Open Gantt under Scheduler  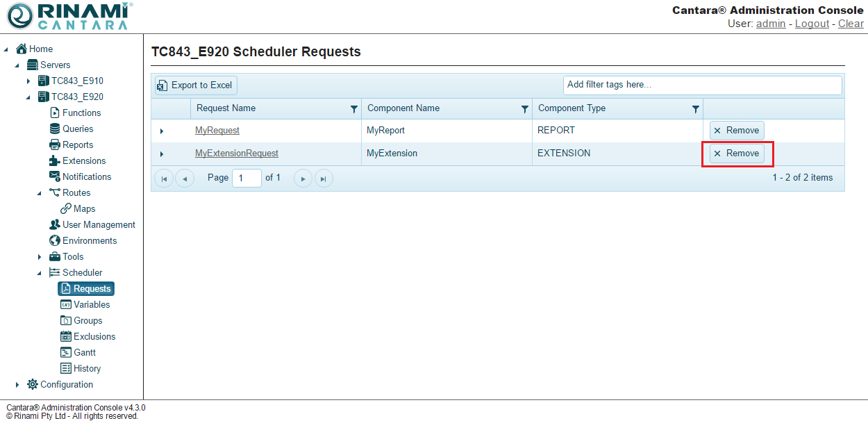tap(85, 353)
